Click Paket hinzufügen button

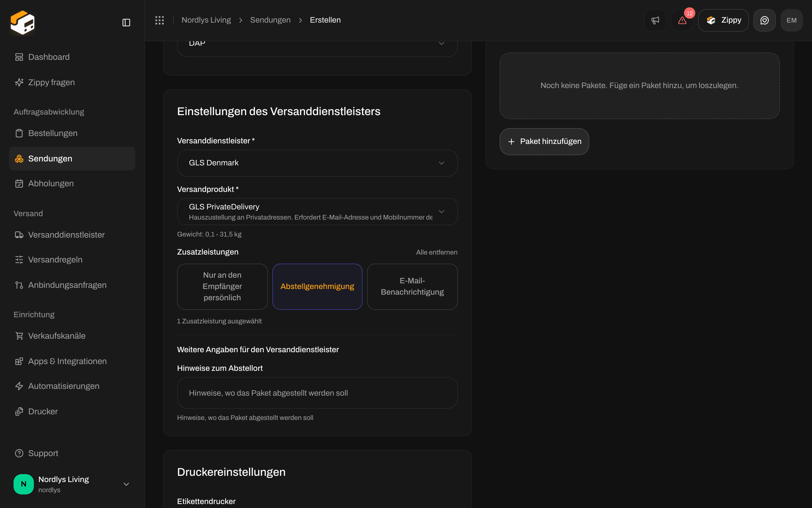click(544, 141)
